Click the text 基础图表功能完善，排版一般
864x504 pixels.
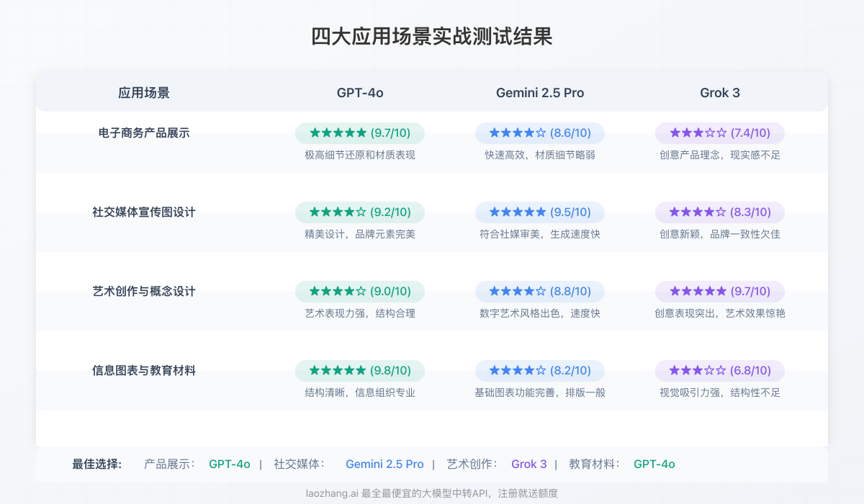click(540, 392)
